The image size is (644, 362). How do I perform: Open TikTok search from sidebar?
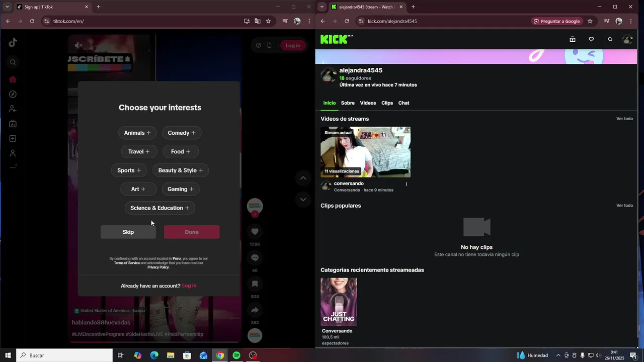[13, 62]
